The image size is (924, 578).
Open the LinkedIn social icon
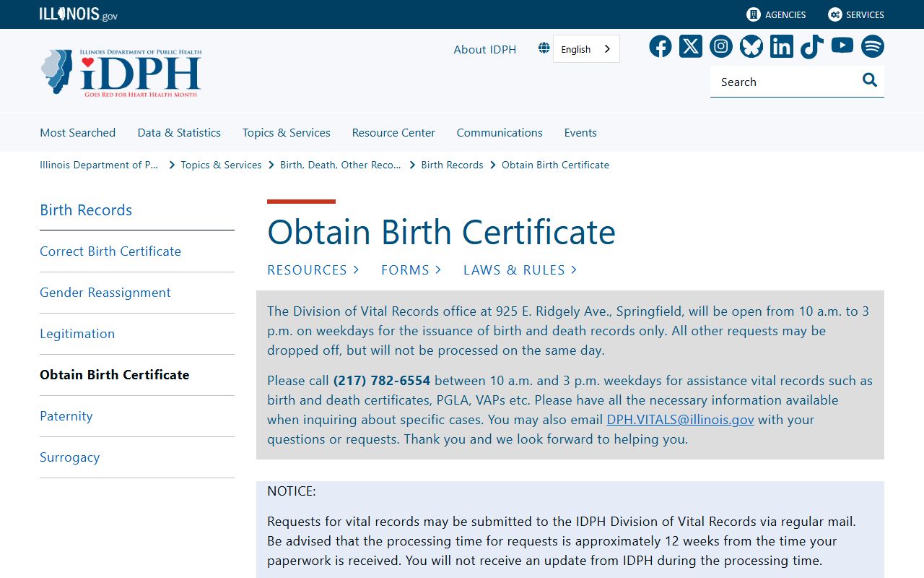click(x=782, y=46)
